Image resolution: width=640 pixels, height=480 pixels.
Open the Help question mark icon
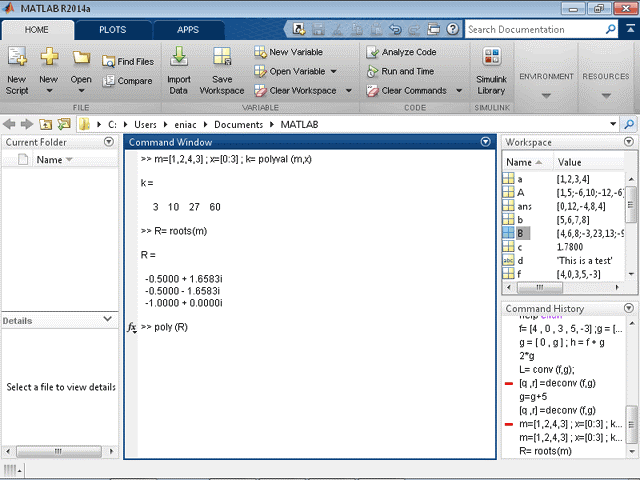click(x=452, y=29)
